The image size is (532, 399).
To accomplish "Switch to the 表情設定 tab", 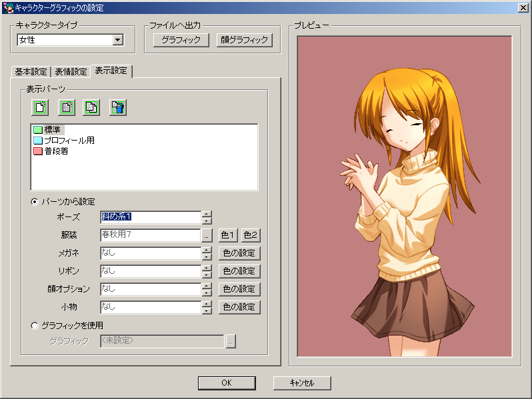I will [71, 72].
